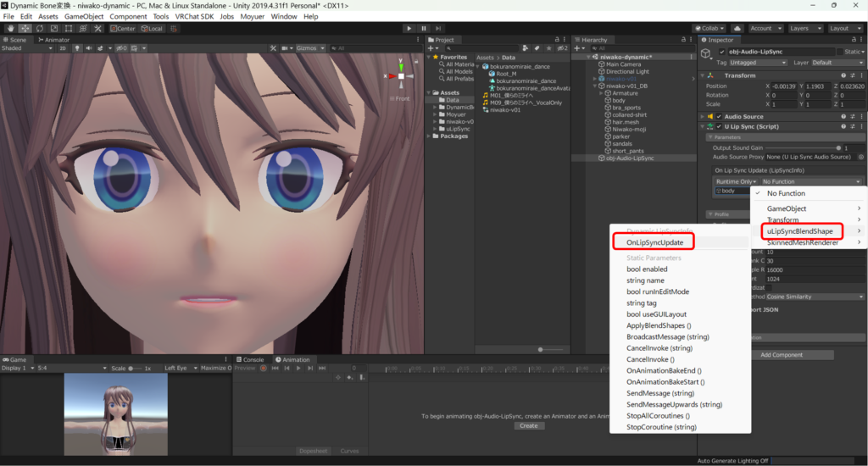Toggle scene lighting with the lightbulb icon
Image resolution: width=868 pixels, height=466 pixels.
75,48
